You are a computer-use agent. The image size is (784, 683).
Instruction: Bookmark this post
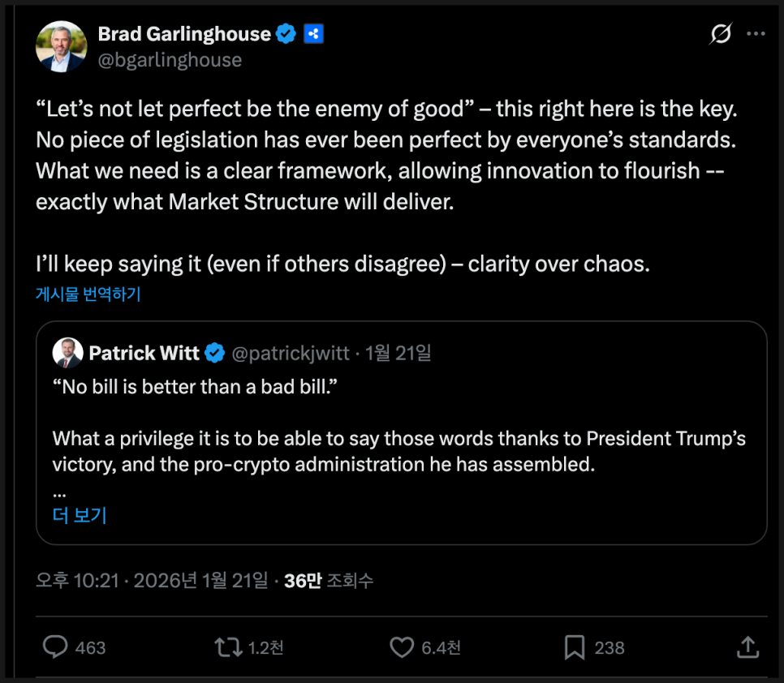point(575,646)
